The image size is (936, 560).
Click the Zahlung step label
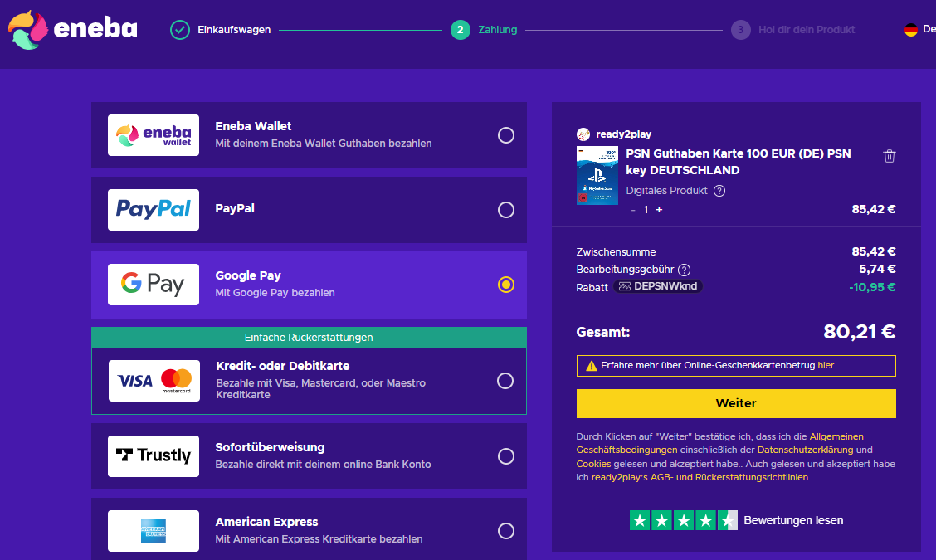pos(497,30)
